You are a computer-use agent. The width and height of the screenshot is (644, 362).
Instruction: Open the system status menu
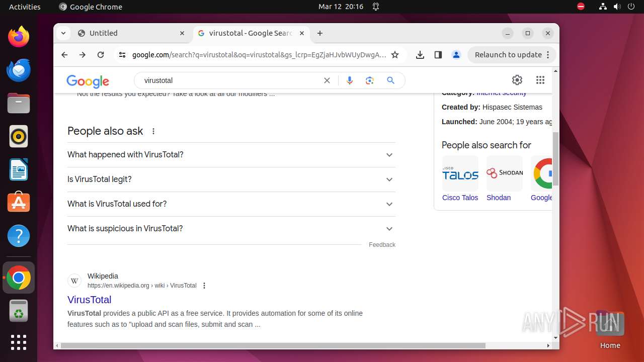click(x=617, y=7)
